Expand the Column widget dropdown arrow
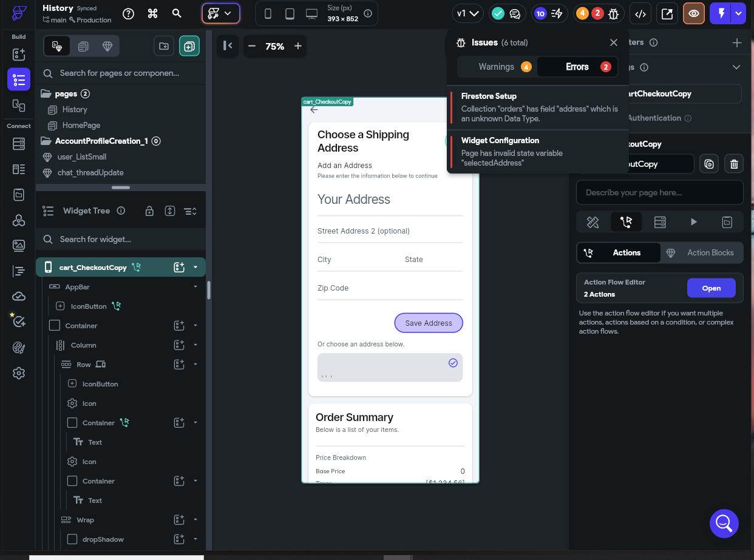754x560 pixels. point(195,345)
